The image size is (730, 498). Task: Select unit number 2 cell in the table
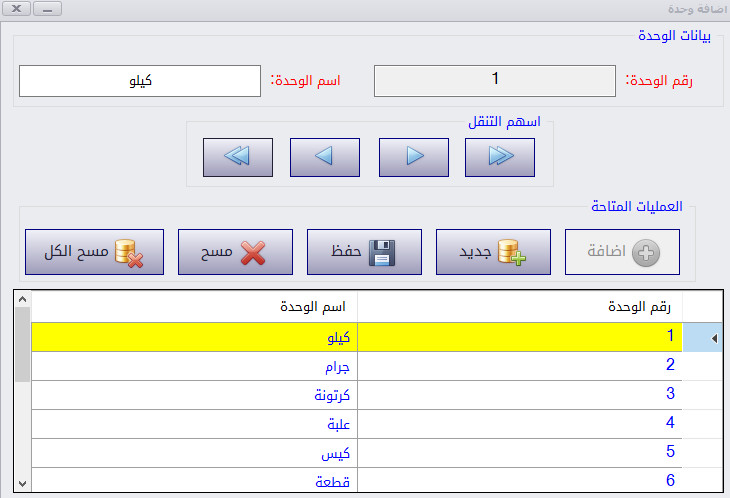(520, 367)
